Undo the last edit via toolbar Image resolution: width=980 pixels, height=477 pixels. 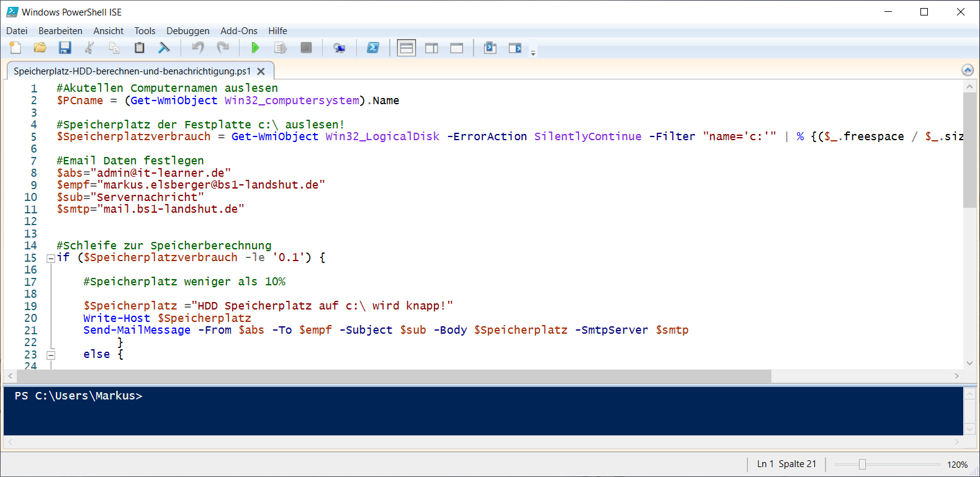point(198,48)
